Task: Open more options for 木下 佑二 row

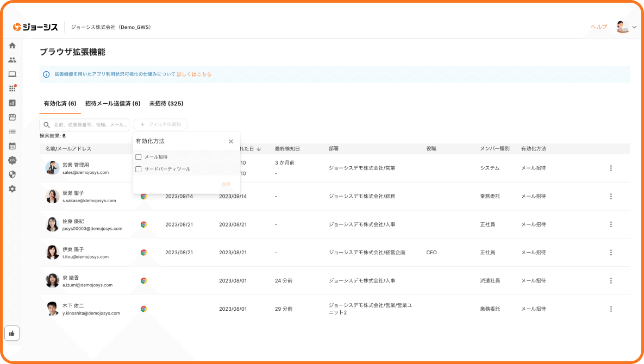Action: (611, 309)
